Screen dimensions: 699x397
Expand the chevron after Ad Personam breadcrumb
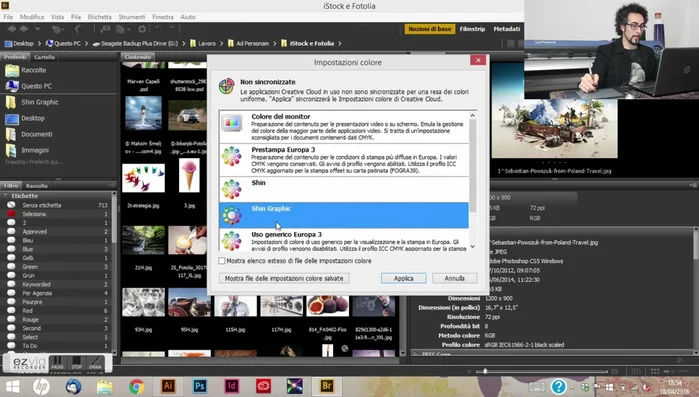[x=275, y=44]
